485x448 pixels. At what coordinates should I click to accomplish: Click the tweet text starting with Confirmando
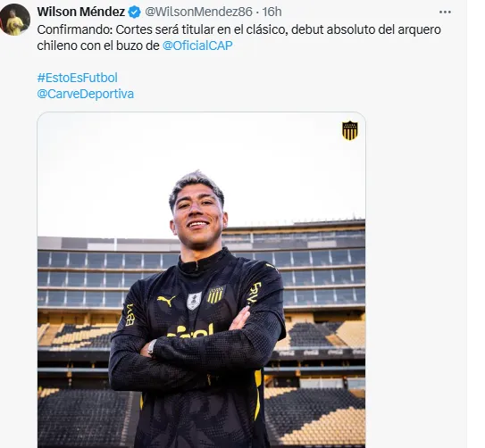point(238,37)
